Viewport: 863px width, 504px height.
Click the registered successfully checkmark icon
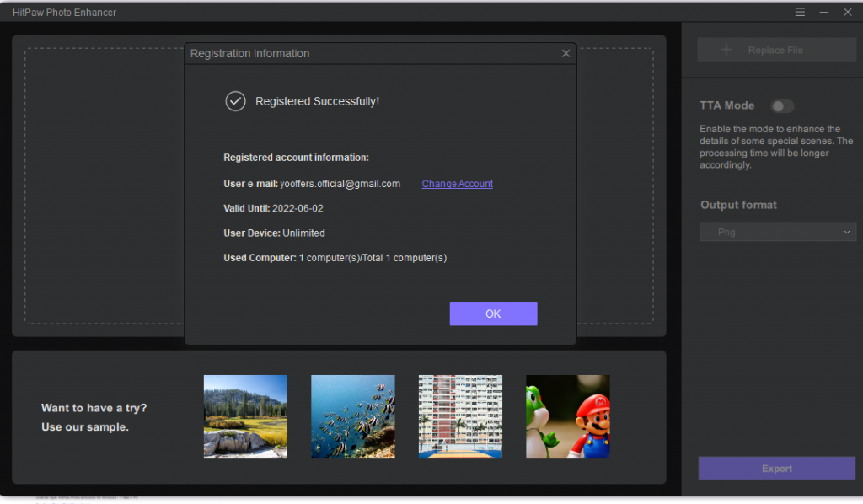[236, 101]
